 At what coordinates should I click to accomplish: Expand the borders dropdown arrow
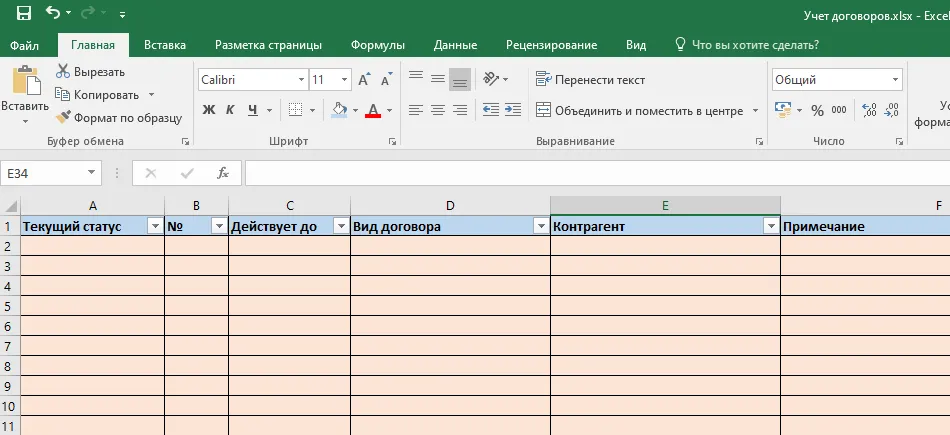313,111
